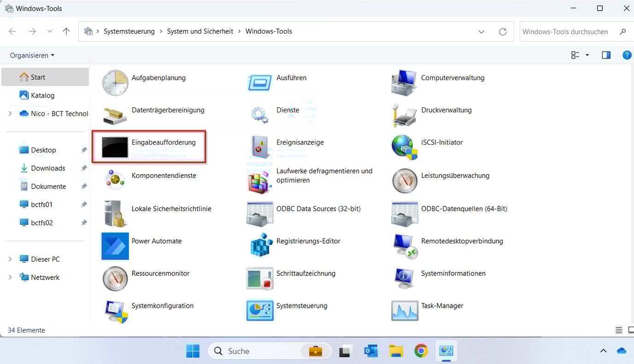
Task: Toggle the preview pane button
Action: pos(606,55)
